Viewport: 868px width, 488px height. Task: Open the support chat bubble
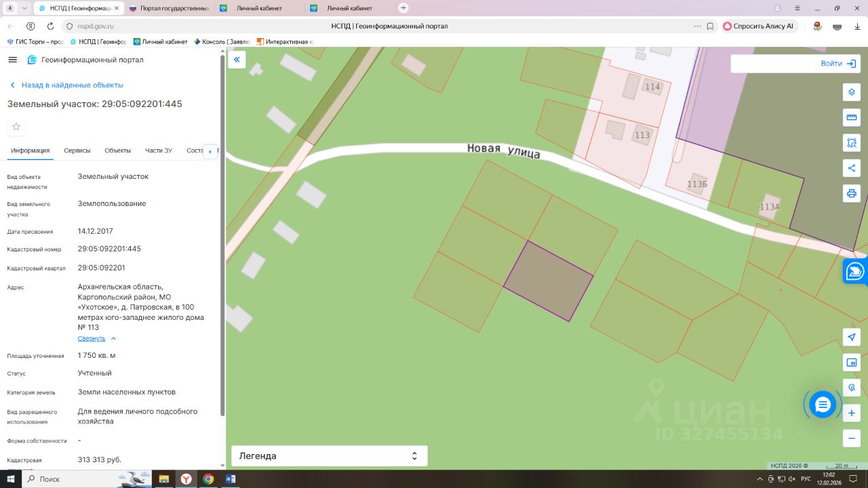click(x=823, y=405)
